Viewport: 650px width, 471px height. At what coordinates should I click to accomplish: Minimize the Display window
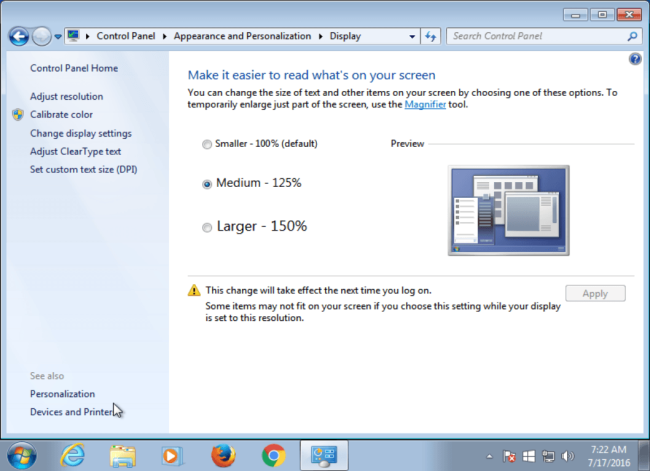coord(575,15)
